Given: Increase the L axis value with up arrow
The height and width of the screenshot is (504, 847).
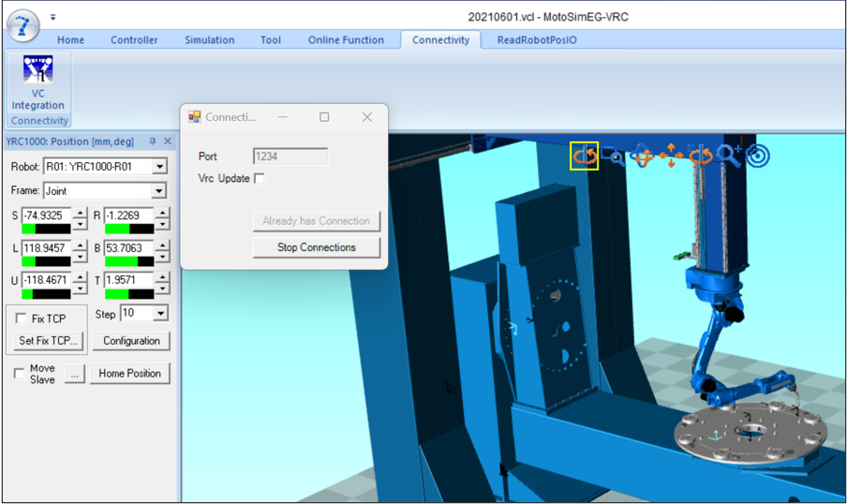Looking at the screenshot, I should click(80, 245).
